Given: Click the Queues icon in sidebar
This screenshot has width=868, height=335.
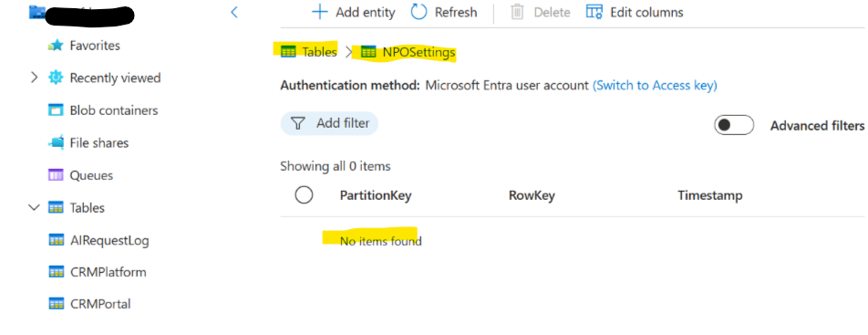Looking at the screenshot, I should tap(56, 175).
